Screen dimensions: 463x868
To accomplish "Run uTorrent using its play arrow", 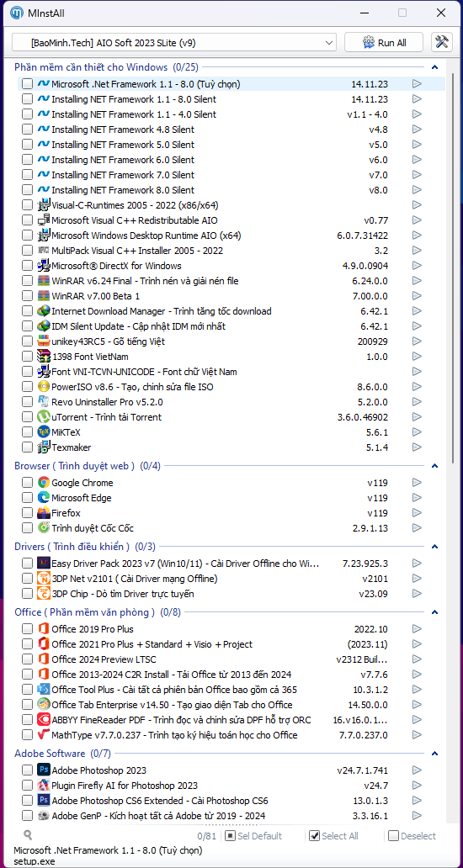I will coord(417,417).
